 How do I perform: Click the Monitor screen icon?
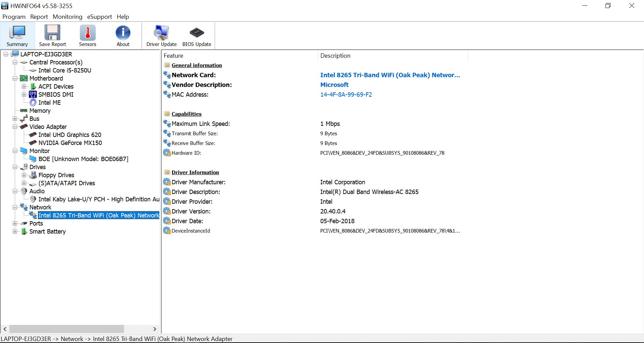(24, 151)
